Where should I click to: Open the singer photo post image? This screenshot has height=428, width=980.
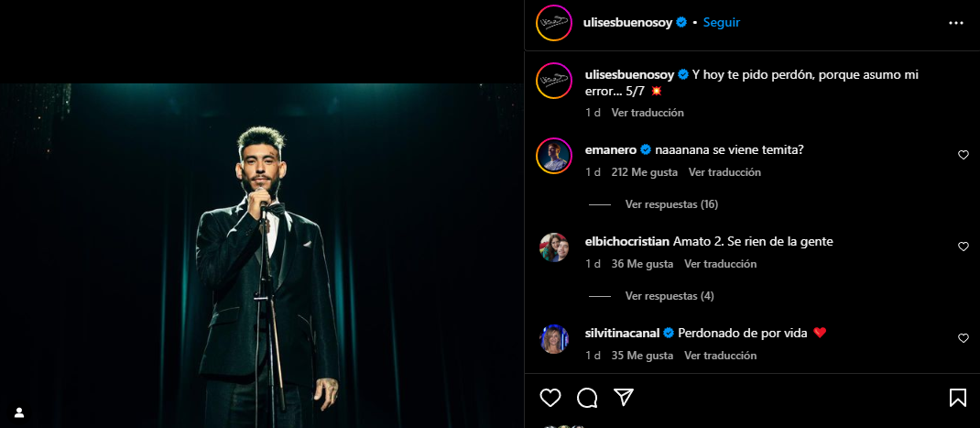coord(262,255)
